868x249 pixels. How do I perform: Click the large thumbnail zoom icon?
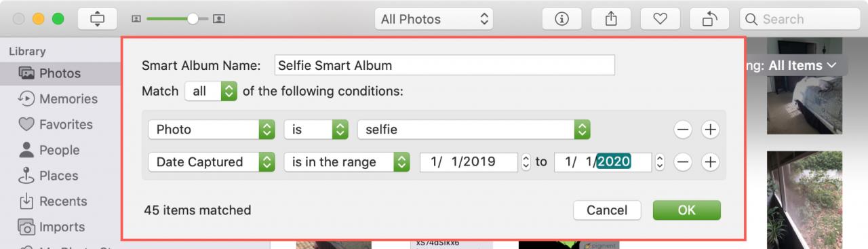pos(218,20)
